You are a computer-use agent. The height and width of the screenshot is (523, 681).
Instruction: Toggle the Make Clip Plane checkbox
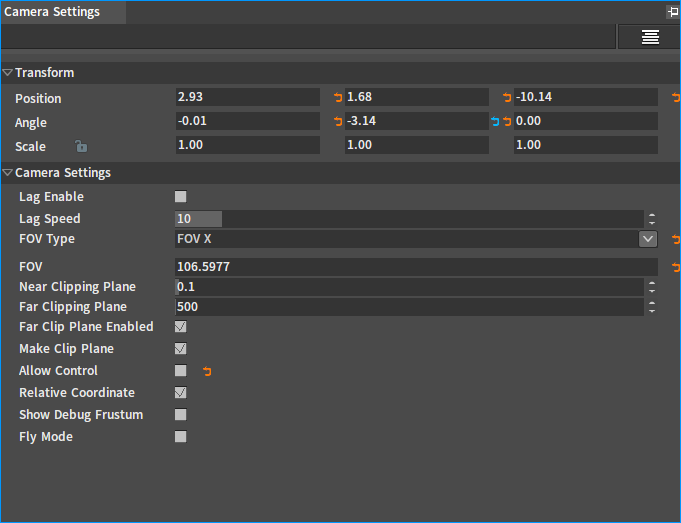pyautogui.click(x=181, y=349)
